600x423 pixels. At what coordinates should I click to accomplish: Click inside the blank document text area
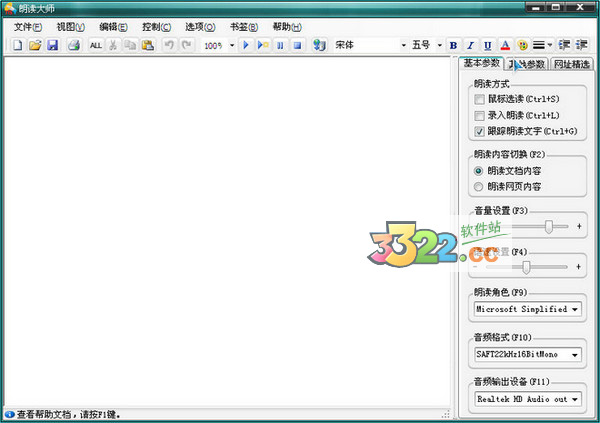[228, 230]
